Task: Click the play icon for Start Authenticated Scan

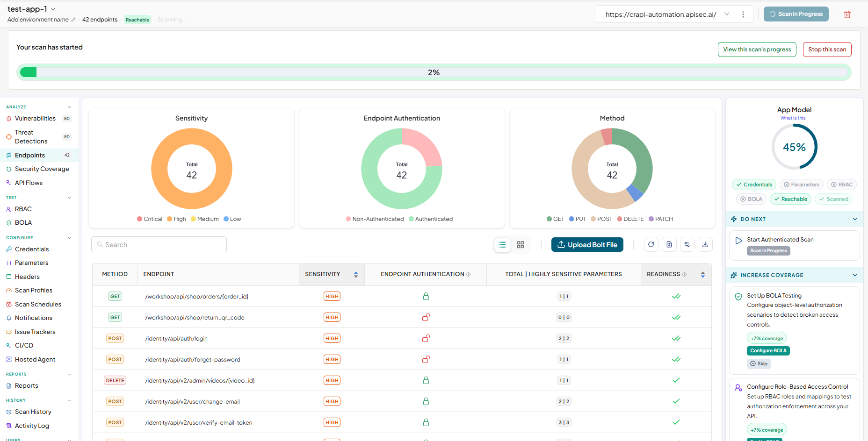Action: click(x=738, y=241)
